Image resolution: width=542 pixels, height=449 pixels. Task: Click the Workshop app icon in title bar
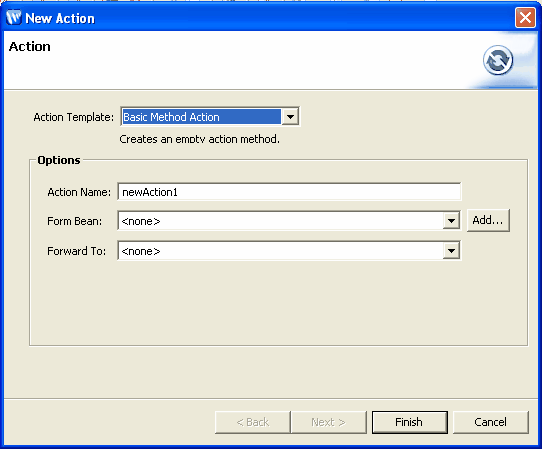(14, 17)
